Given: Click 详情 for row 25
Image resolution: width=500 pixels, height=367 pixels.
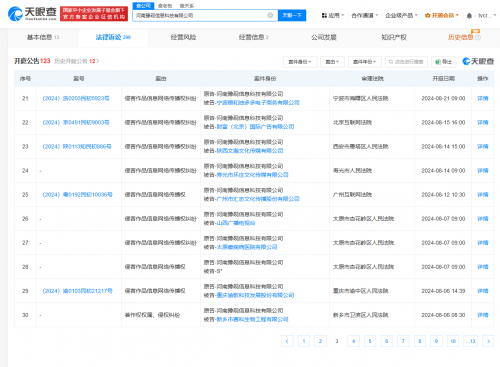Looking at the screenshot, I should point(483,194).
